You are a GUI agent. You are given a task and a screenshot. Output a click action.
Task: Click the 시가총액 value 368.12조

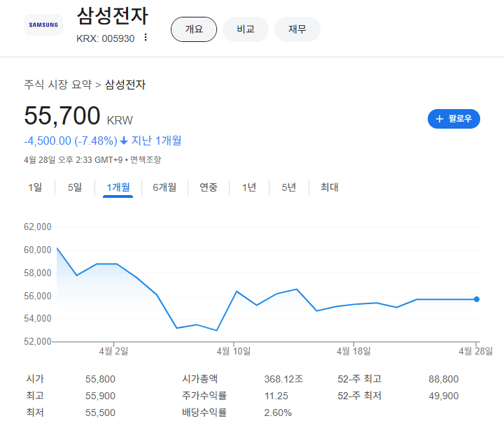point(283,379)
